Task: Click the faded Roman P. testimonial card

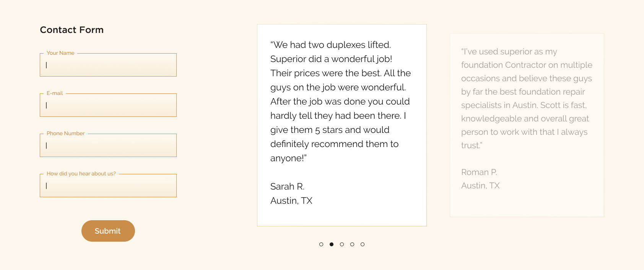Action: (527, 125)
